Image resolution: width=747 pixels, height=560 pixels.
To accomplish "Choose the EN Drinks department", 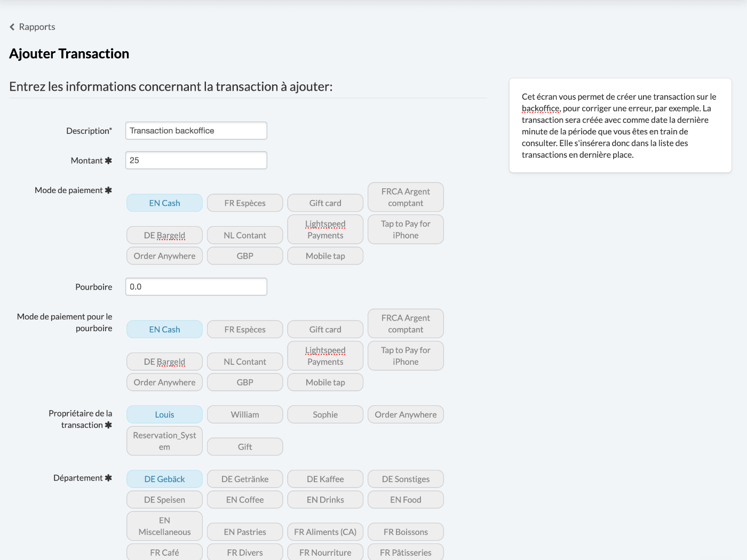I will pyautogui.click(x=325, y=500).
